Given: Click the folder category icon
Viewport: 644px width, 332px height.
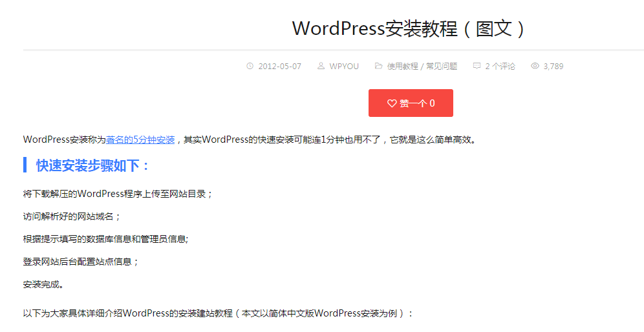Looking at the screenshot, I should pos(378,66).
